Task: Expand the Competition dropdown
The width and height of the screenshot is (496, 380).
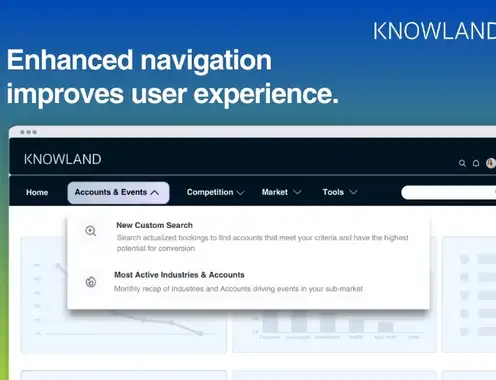Action: [215, 192]
